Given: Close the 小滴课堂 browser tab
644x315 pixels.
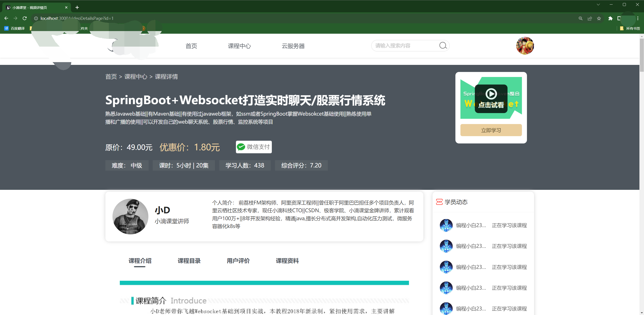Looking at the screenshot, I should tap(66, 8).
